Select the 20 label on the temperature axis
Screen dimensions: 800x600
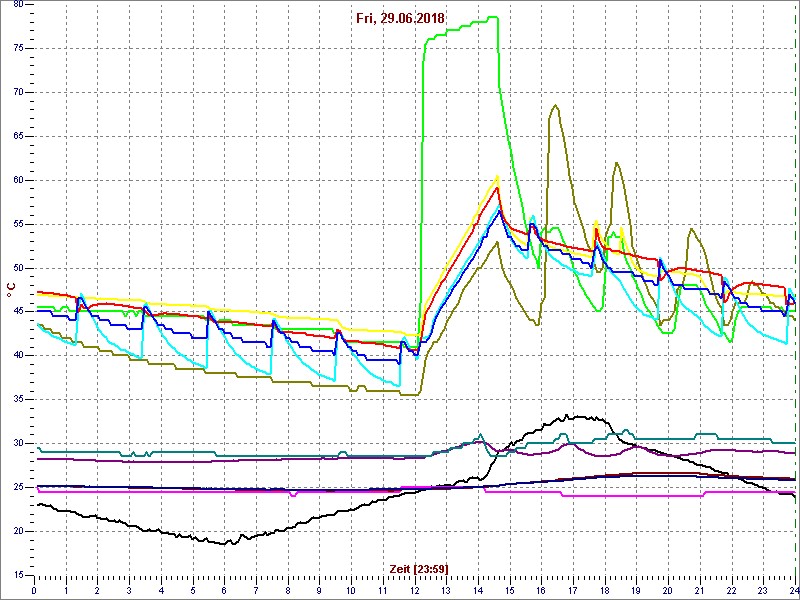[18, 531]
